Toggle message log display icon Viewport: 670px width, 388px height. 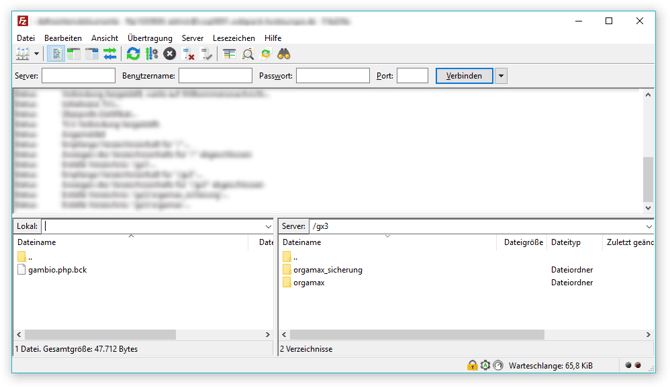[x=56, y=54]
